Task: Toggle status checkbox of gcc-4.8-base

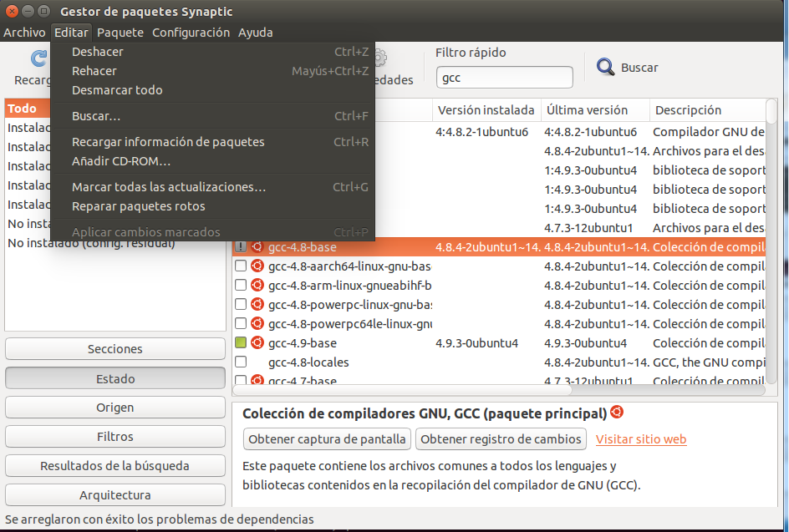Action: coord(241,247)
